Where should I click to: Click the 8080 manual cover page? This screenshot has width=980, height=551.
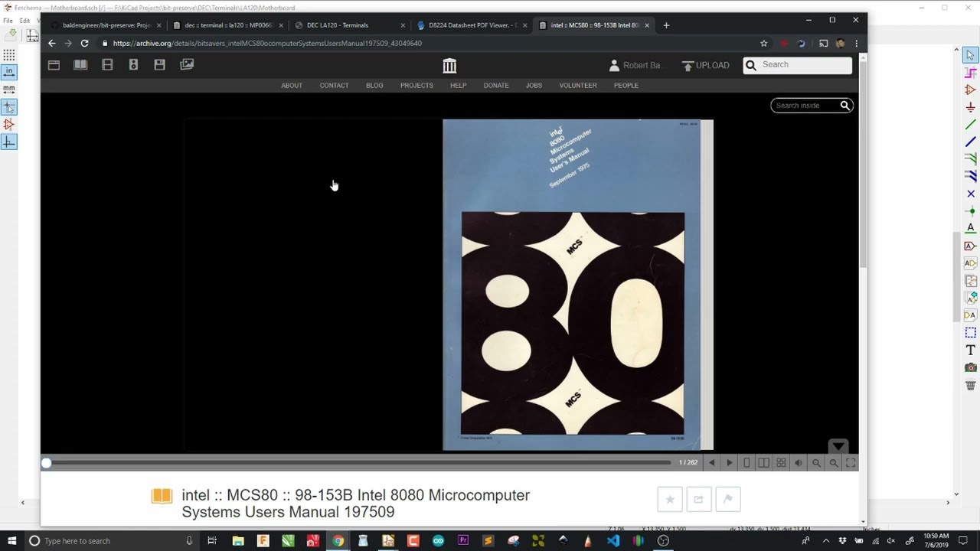572,285
